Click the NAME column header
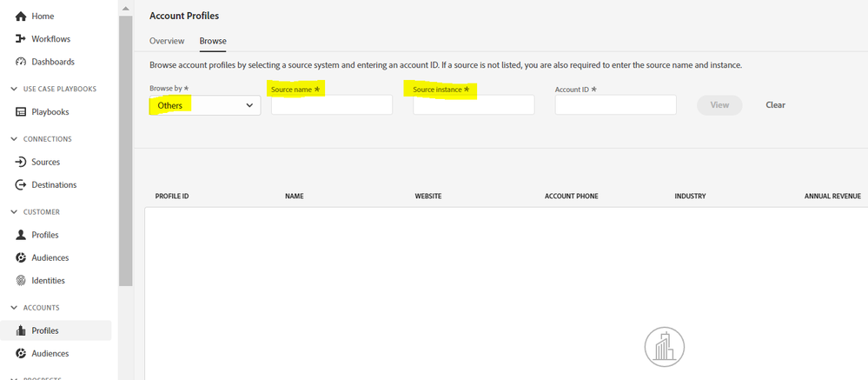Screen dimensions: 868x380 click(x=294, y=197)
